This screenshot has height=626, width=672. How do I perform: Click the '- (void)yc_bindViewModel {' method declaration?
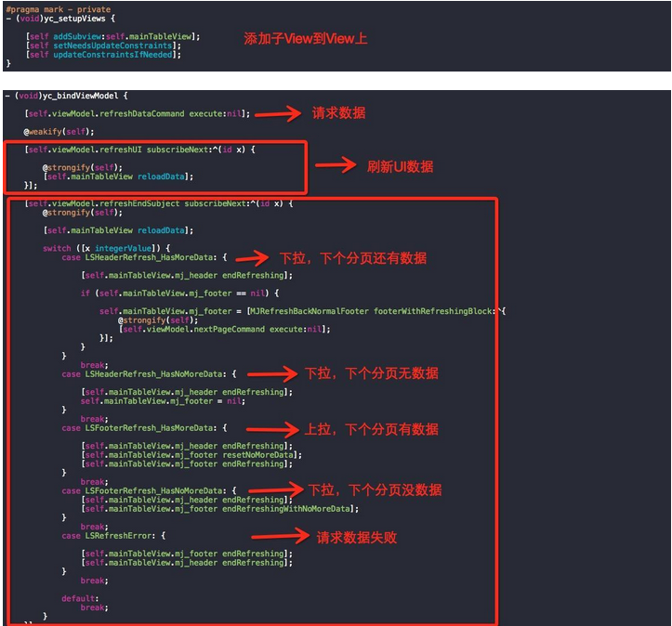pos(66,96)
